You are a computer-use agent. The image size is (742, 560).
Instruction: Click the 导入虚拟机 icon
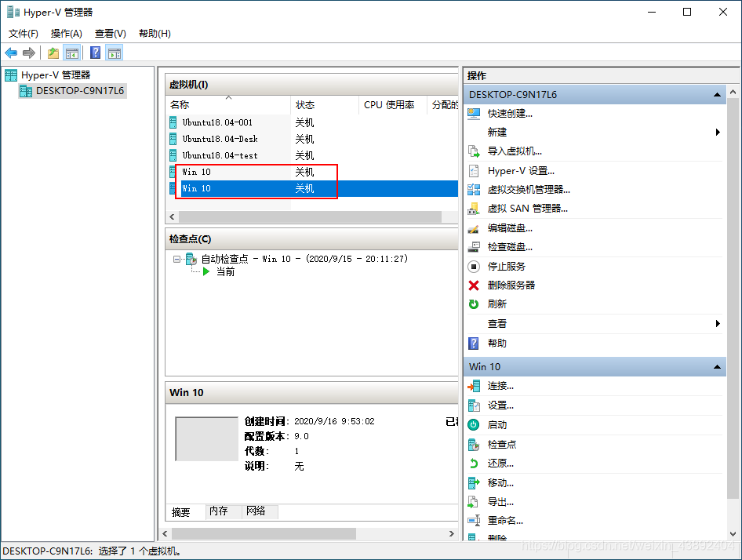click(474, 151)
